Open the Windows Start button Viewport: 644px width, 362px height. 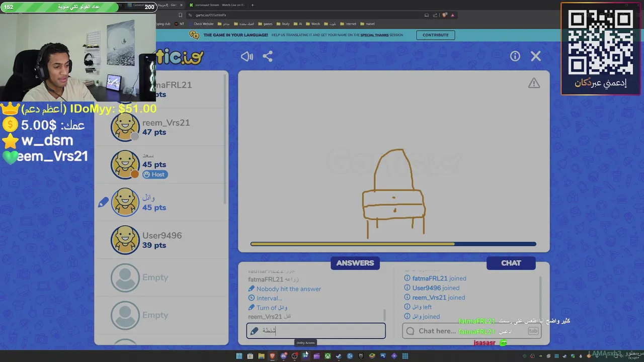click(x=239, y=356)
